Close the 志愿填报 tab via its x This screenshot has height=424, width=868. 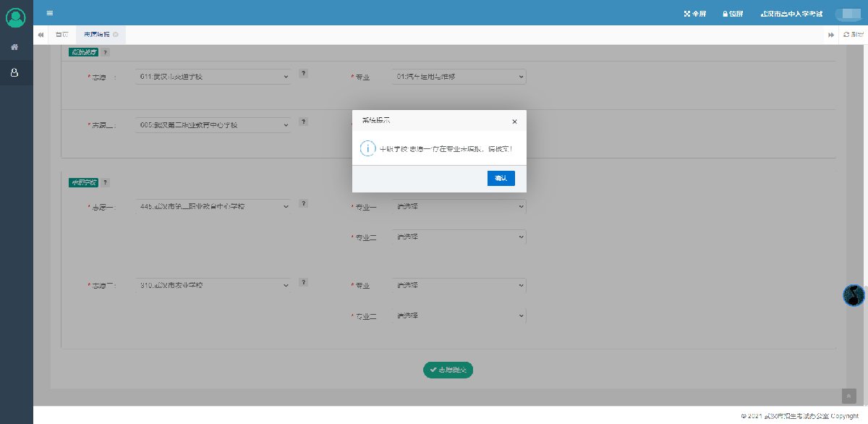(x=116, y=35)
